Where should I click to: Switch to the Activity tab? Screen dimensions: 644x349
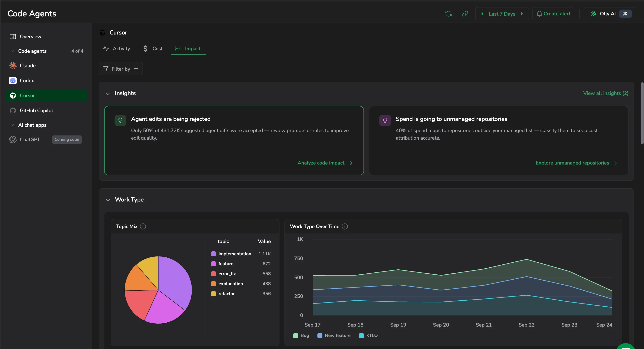point(116,49)
